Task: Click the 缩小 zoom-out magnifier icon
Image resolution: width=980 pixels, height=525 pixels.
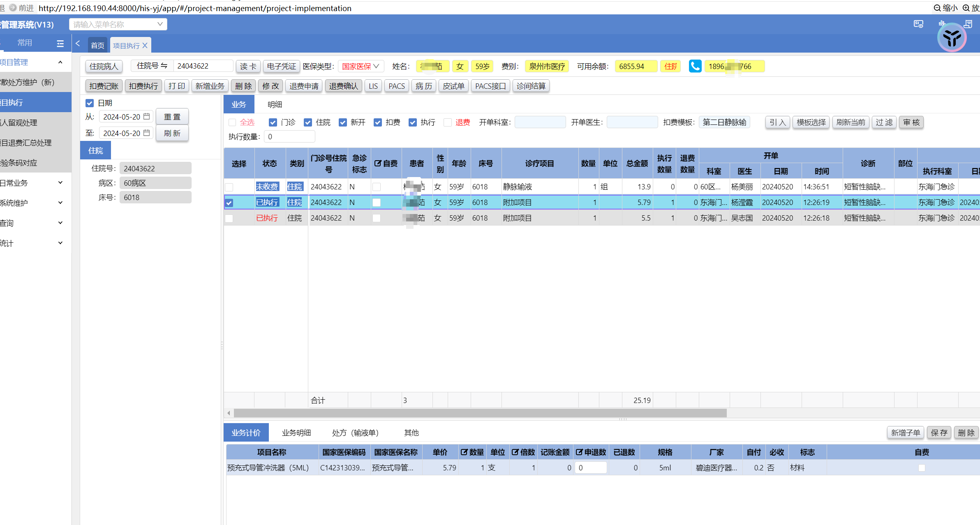Action: click(x=937, y=8)
